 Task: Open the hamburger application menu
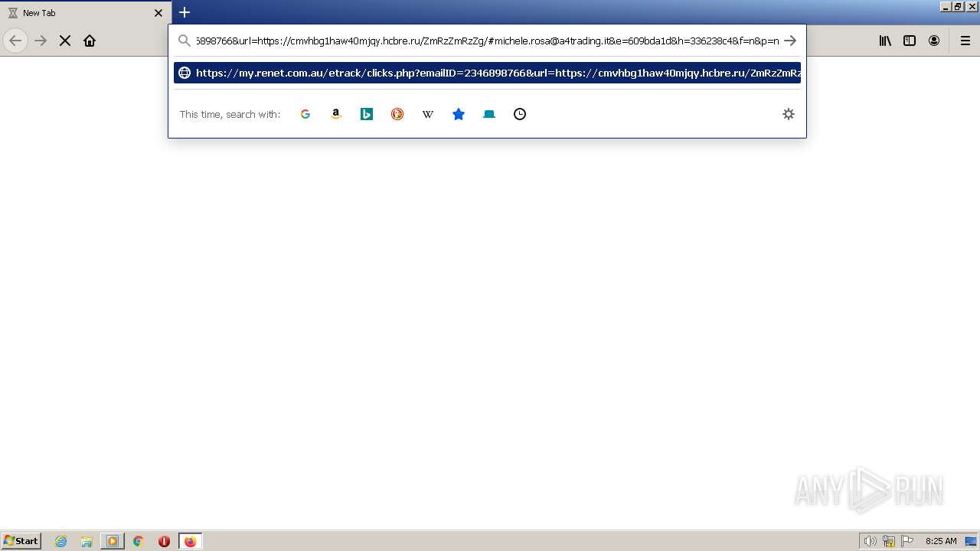(x=965, y=41)
